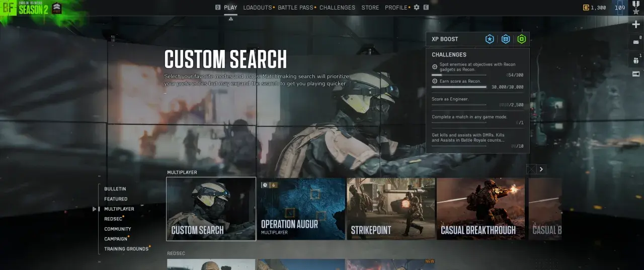Open the friends list icon

point(636,60)
